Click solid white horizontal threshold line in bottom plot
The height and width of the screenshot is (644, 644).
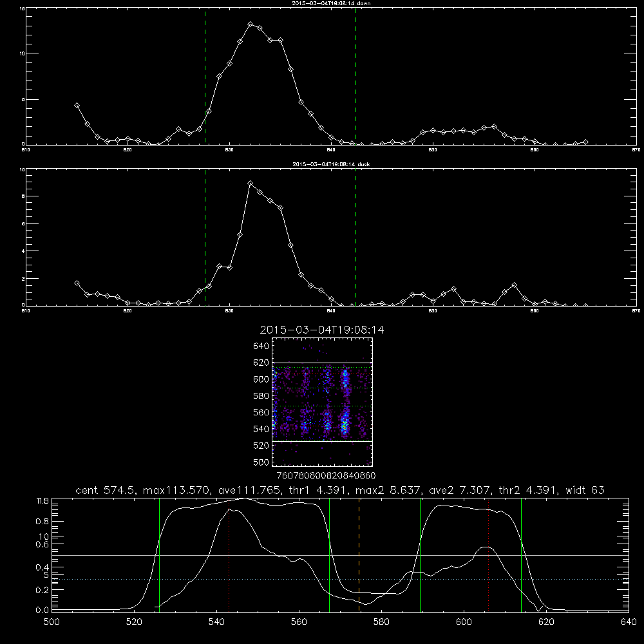tap(341, 555)
